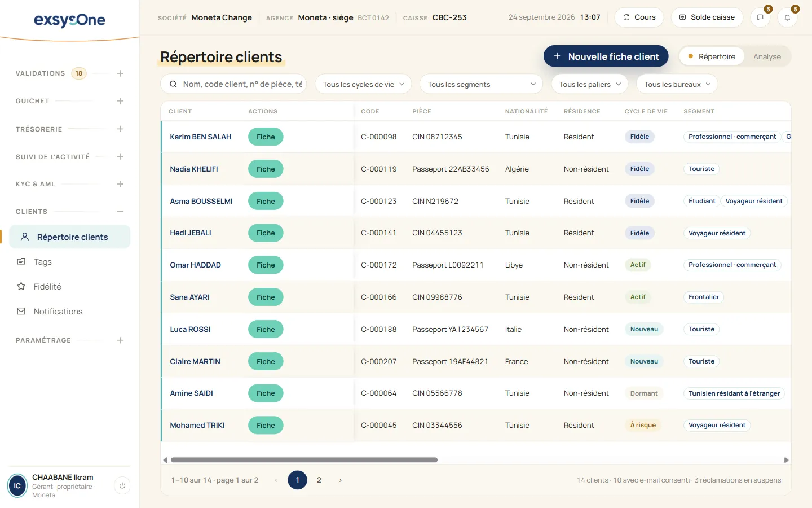Screen dimensions: 812x508
Task: Open Fiche for Omar HADDAD
Action: pos(266,265)
